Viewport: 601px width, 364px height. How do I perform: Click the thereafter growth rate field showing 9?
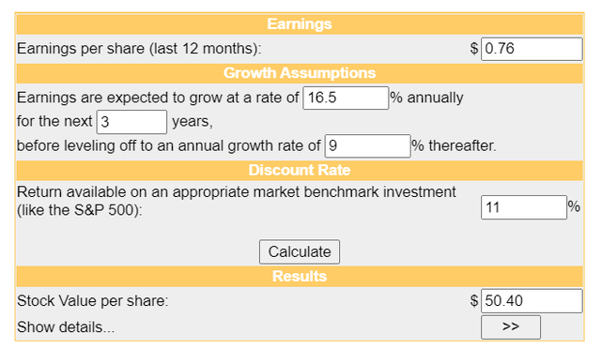(367, 145)
